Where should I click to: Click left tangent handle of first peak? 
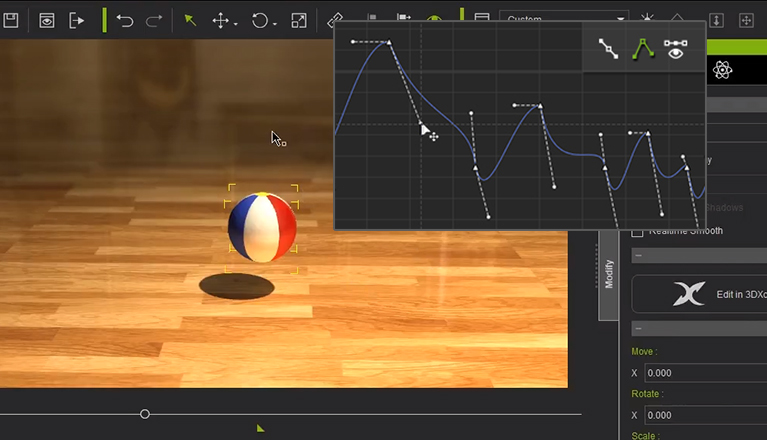pos(353,42)
